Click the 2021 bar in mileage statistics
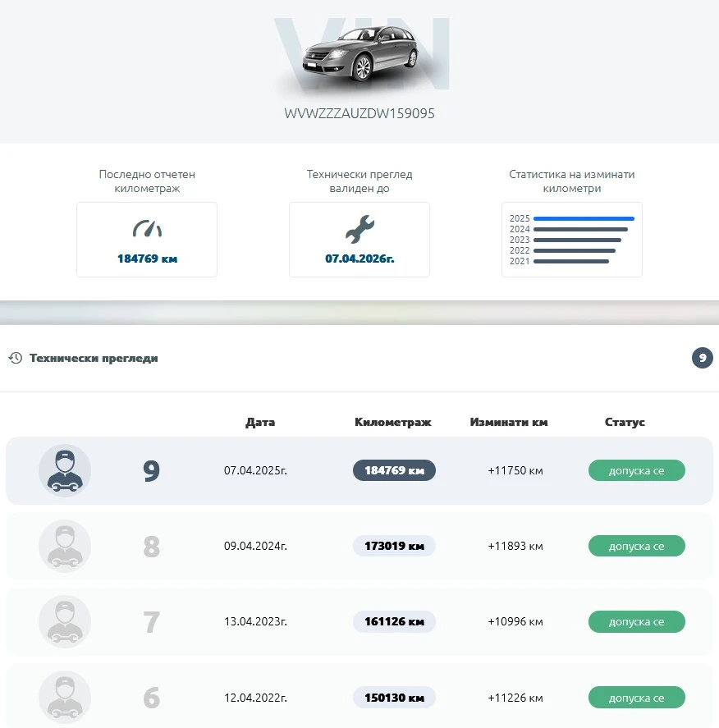 [x=571, y=262]
